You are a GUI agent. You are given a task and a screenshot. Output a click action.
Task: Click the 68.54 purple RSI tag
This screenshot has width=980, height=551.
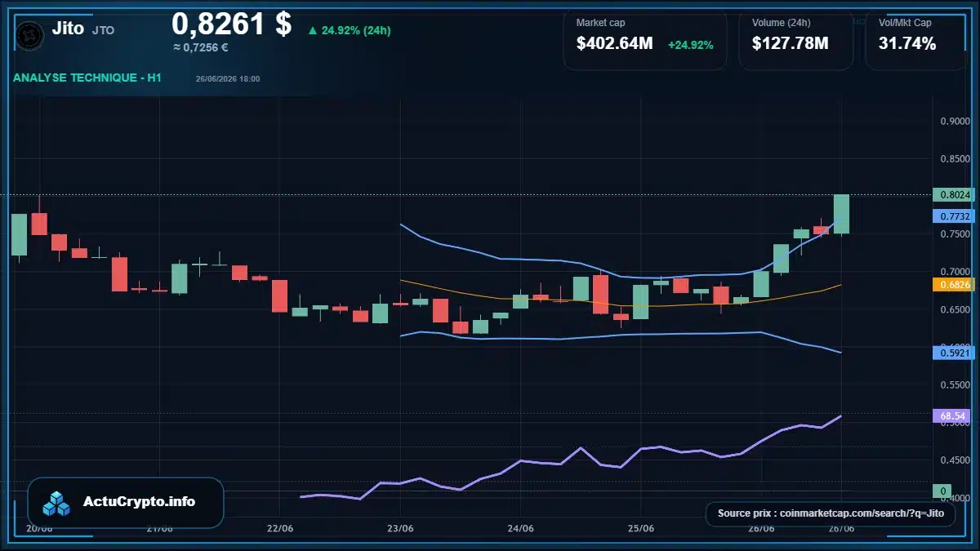(953, 416)
